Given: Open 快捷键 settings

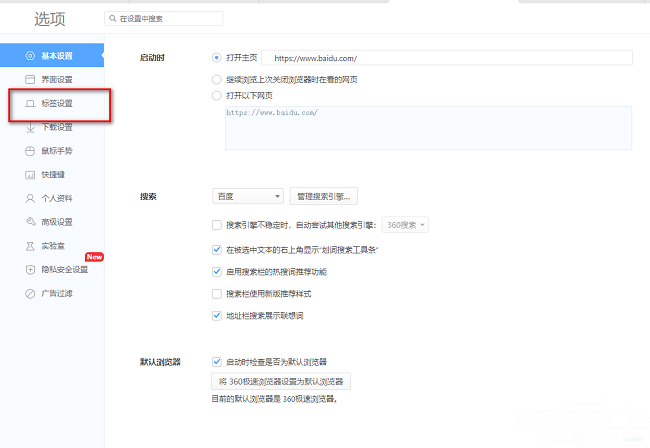Looking at the screenshot, I should 52,174.
